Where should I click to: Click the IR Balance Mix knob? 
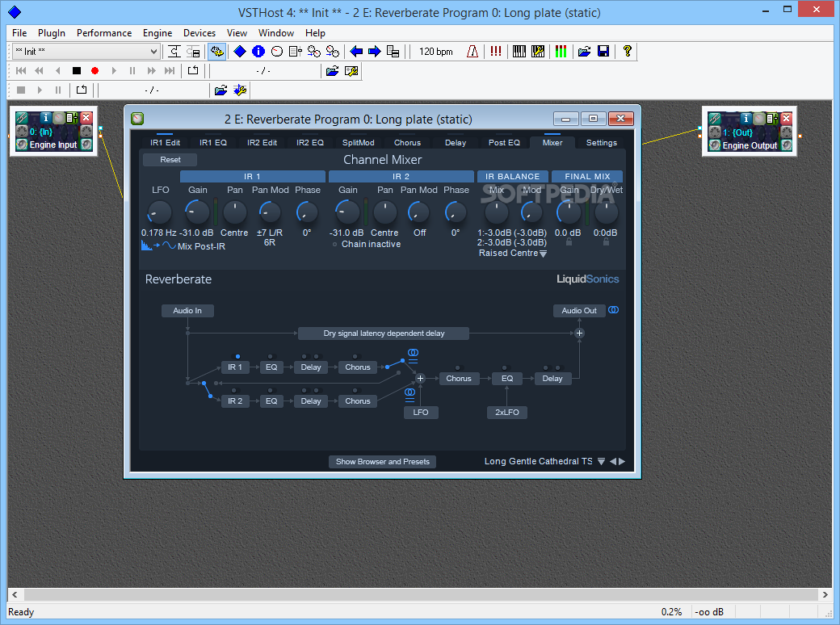pyautogui.click(x=496, y=212)
